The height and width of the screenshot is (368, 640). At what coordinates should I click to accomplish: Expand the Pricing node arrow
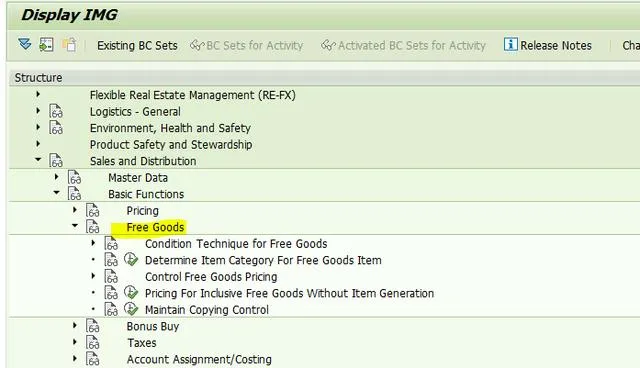coord(75,210)
